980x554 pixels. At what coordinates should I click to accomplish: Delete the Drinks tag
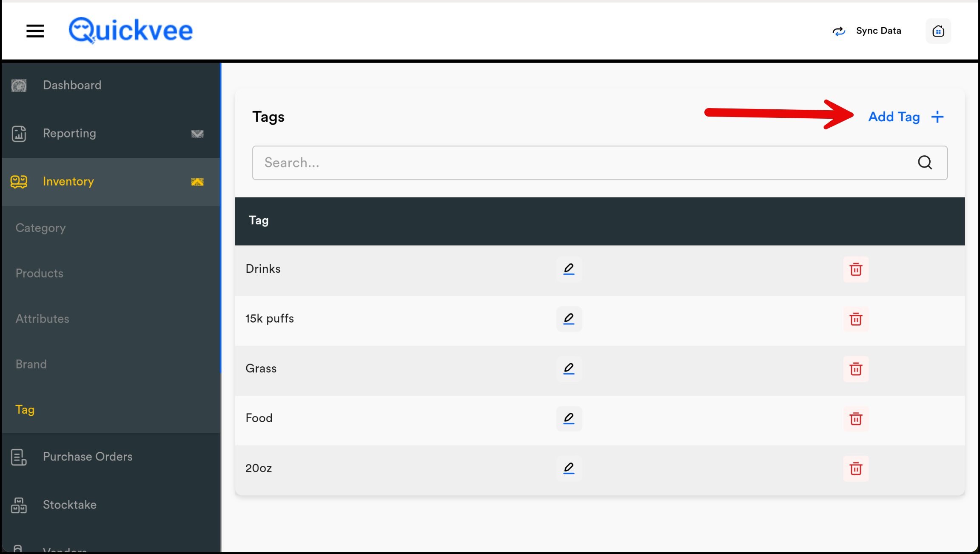pyautogui.click(x=856, y=269)
